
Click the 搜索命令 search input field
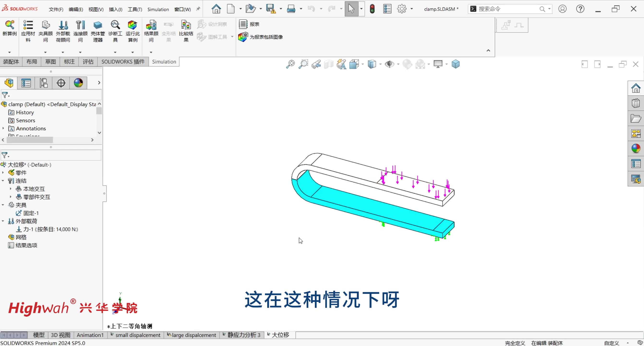(507, 9)
